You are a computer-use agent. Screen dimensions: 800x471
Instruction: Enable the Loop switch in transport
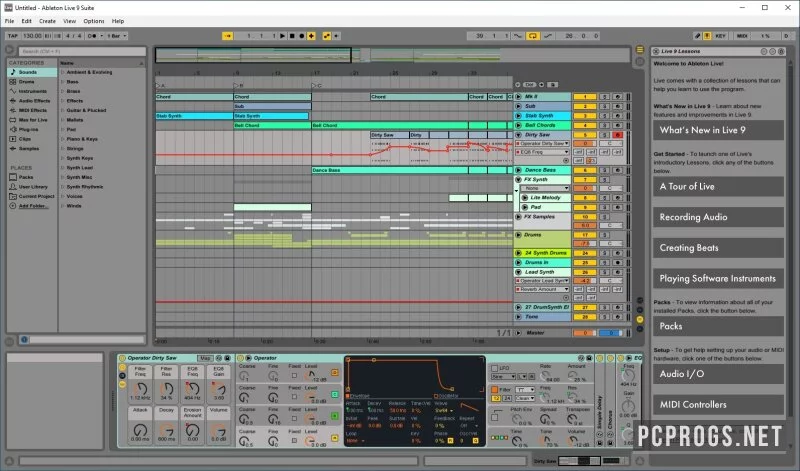tap(533, 36)
